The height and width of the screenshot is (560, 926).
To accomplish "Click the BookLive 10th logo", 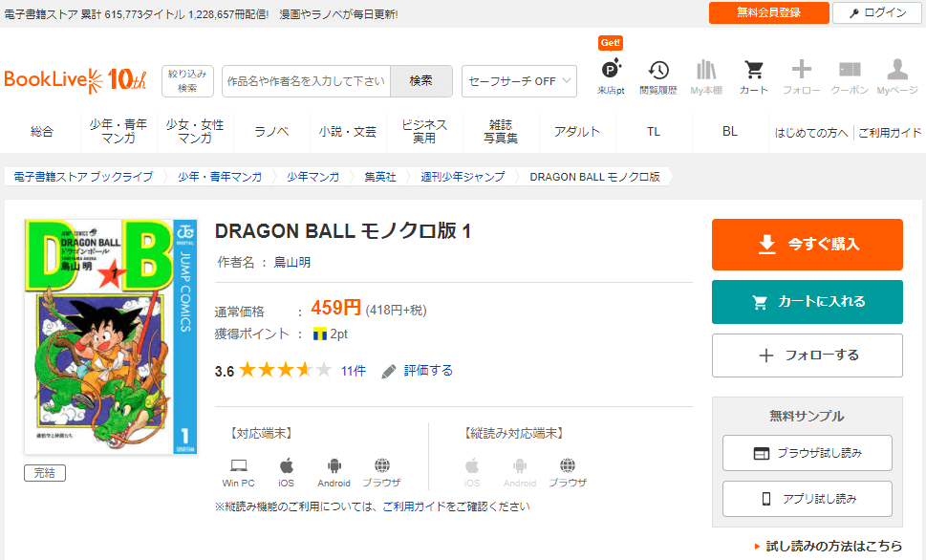I will 75,79.
